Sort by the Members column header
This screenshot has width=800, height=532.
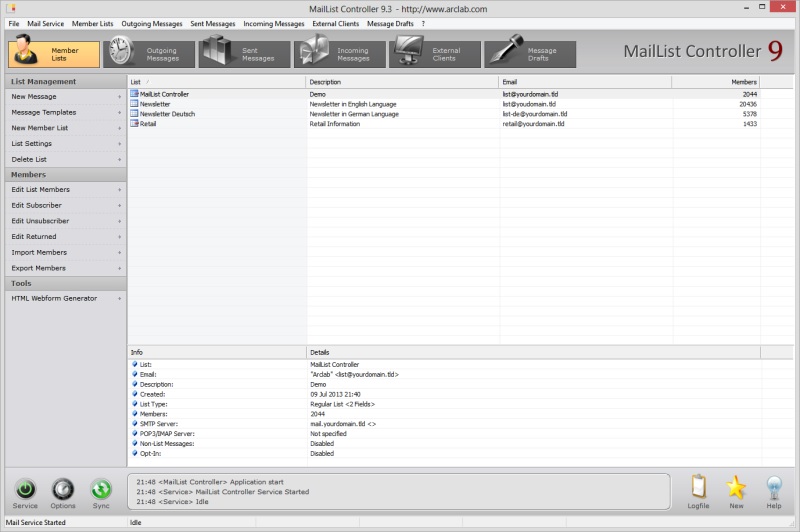coord(716,82)
